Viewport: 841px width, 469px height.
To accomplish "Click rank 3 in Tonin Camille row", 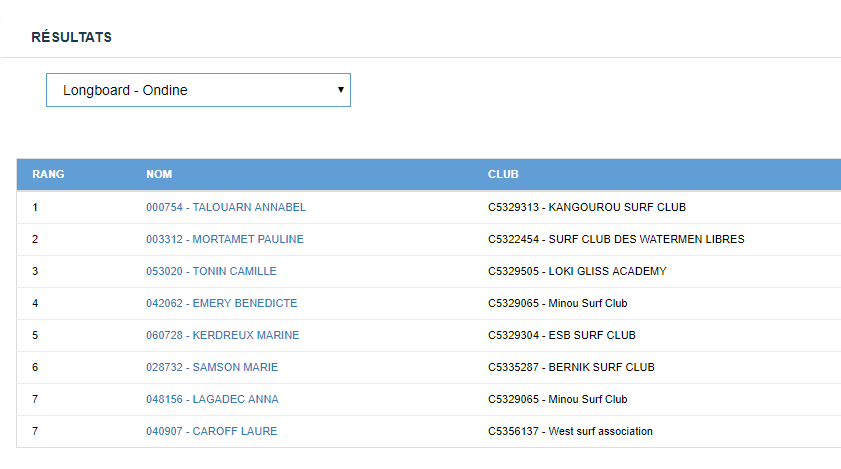I will point(35,272).
